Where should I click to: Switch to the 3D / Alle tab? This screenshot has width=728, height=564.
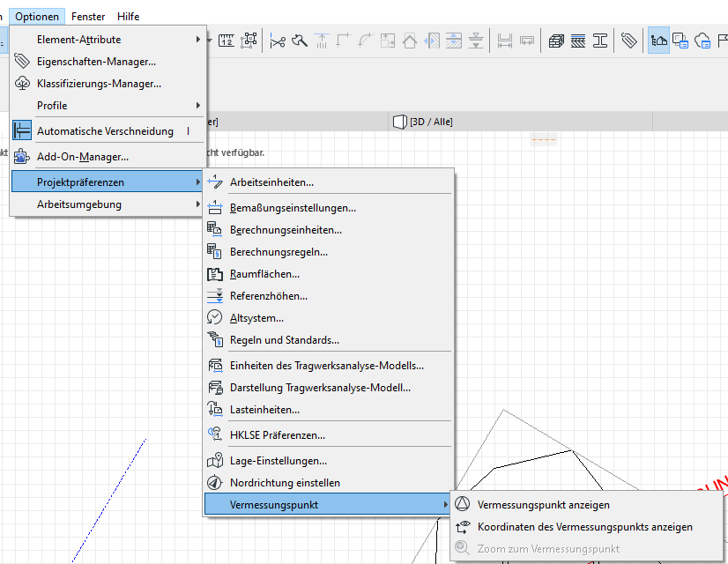coord(434,122)
